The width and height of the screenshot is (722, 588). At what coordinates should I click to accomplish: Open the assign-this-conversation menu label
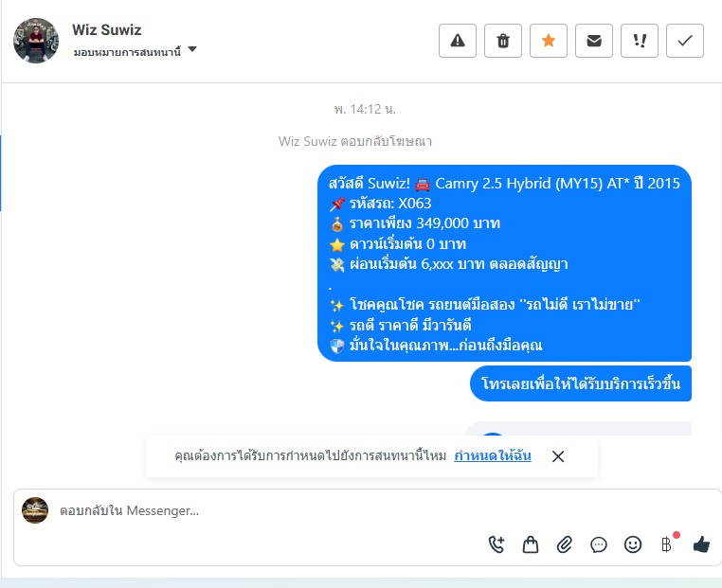127,51
